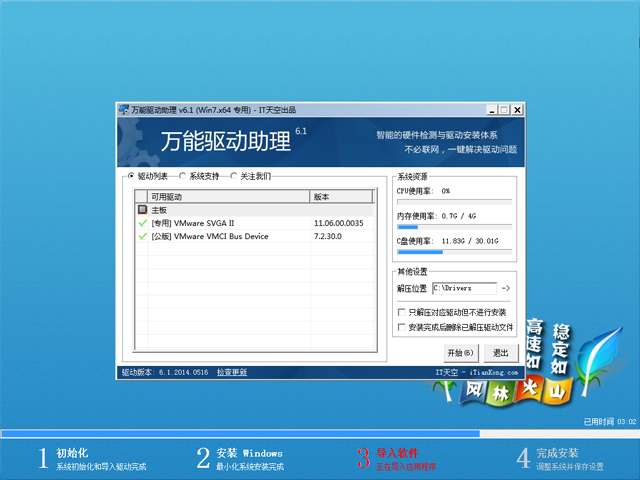Screen dimensions: 640x480
Task: Collapse the 主板 driver group row
Action: [x=159, y=210]
